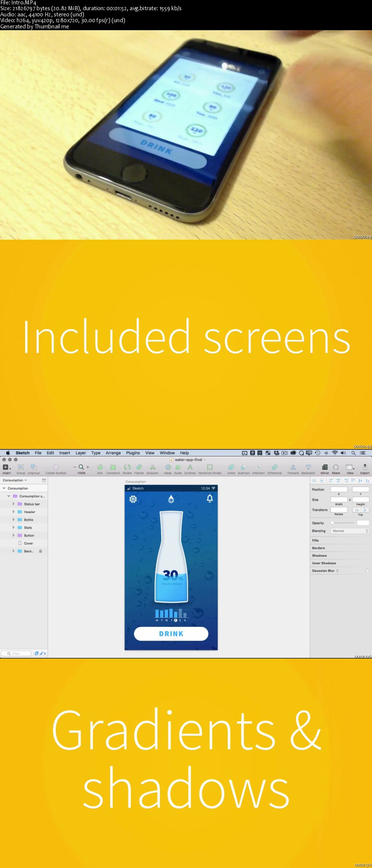Expand the Header group
Viewport: 372px width, 868px height.
point(13,512)
